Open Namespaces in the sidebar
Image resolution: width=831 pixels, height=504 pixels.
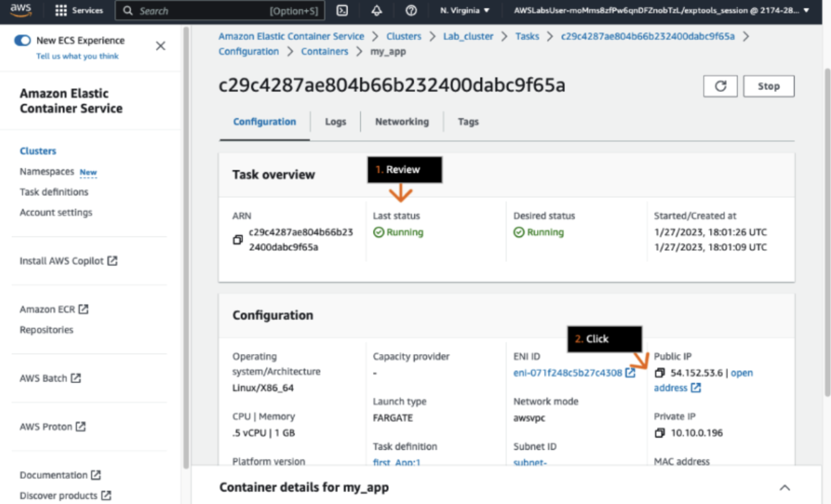tap(47, 172)
